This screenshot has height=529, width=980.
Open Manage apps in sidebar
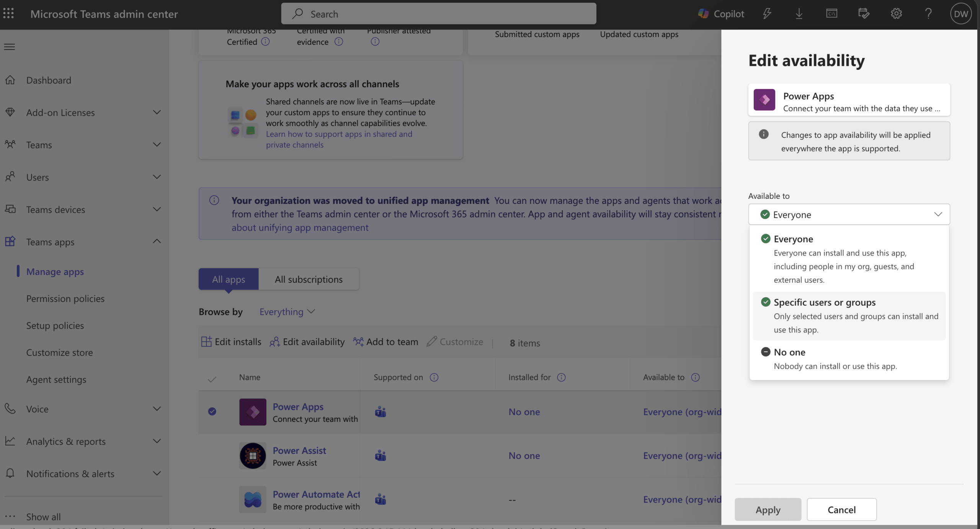55,271
